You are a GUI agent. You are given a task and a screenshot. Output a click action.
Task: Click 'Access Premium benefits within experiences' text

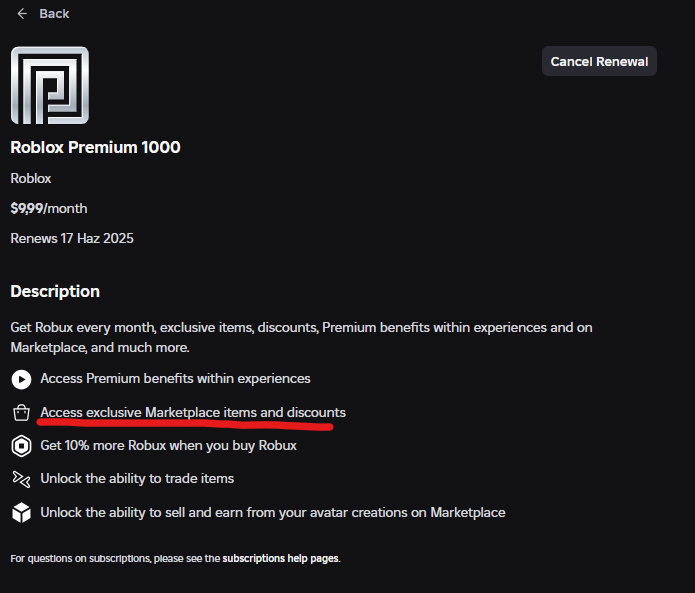pos(175,379)
